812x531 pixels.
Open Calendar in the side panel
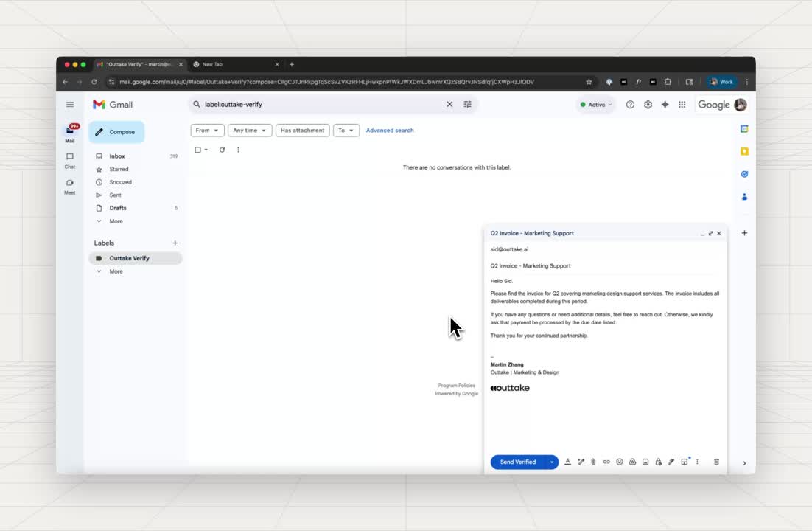coord(744,128)
